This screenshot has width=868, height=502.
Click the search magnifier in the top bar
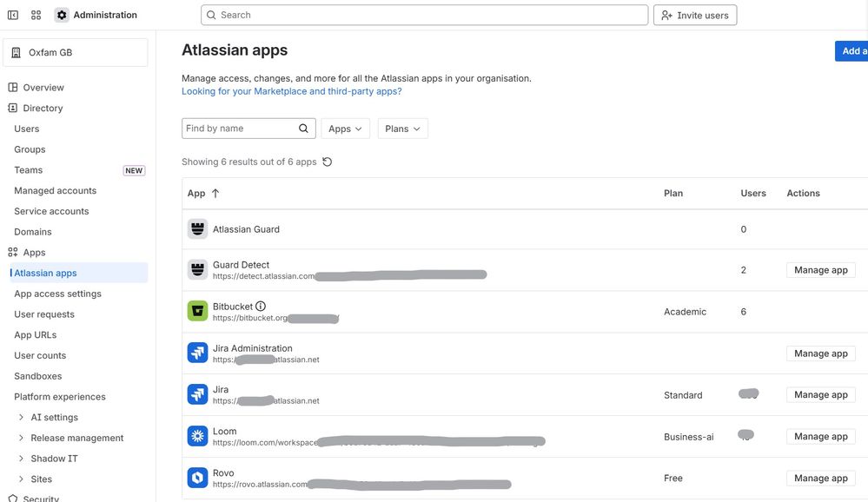pos(211,15)
